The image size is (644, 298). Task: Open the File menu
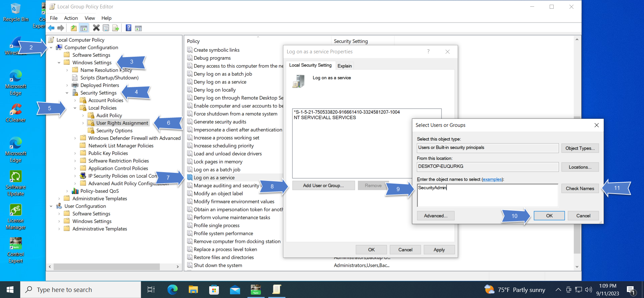pyautogui.click(x=54, y=18)
